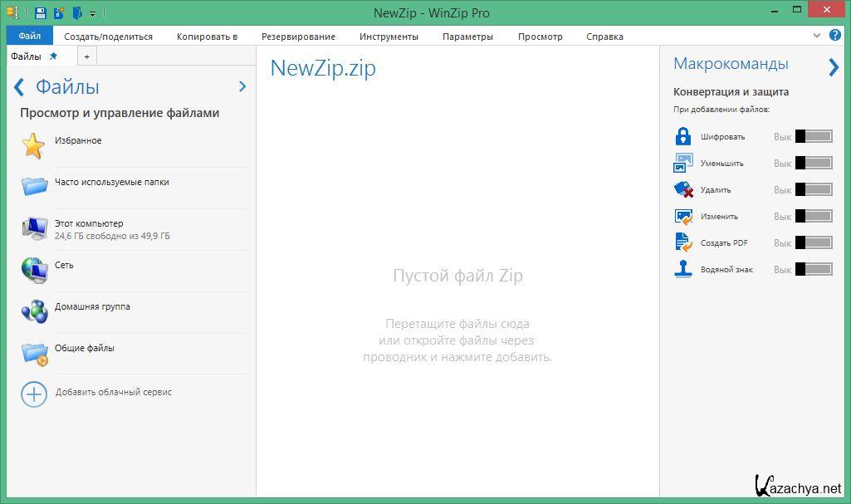Turn on the Уменьшить switch
851x504 pixels.
pyautogui.click(x=814, y=163)
